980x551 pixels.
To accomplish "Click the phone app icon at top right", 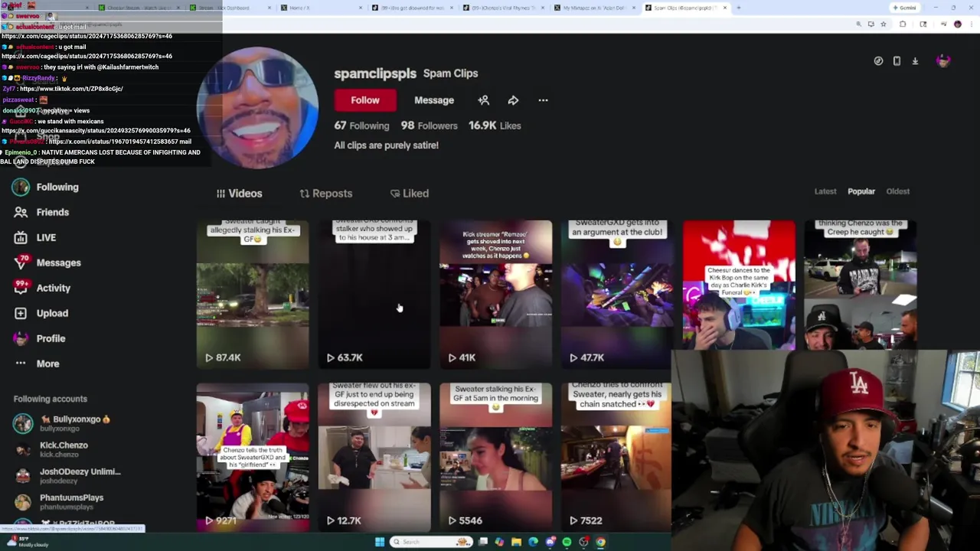I will [x=897, y=61].
